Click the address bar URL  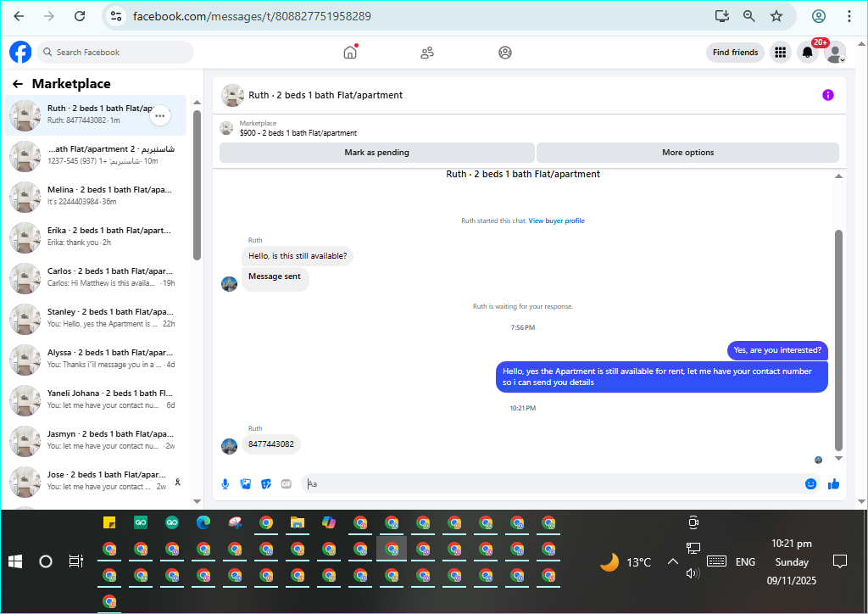(252, 16)
